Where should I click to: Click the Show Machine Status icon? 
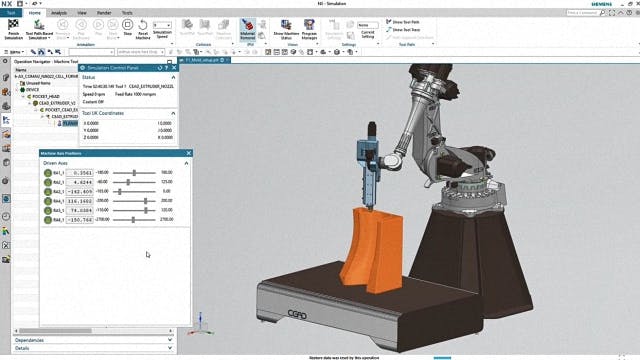[x=286, y=24]
